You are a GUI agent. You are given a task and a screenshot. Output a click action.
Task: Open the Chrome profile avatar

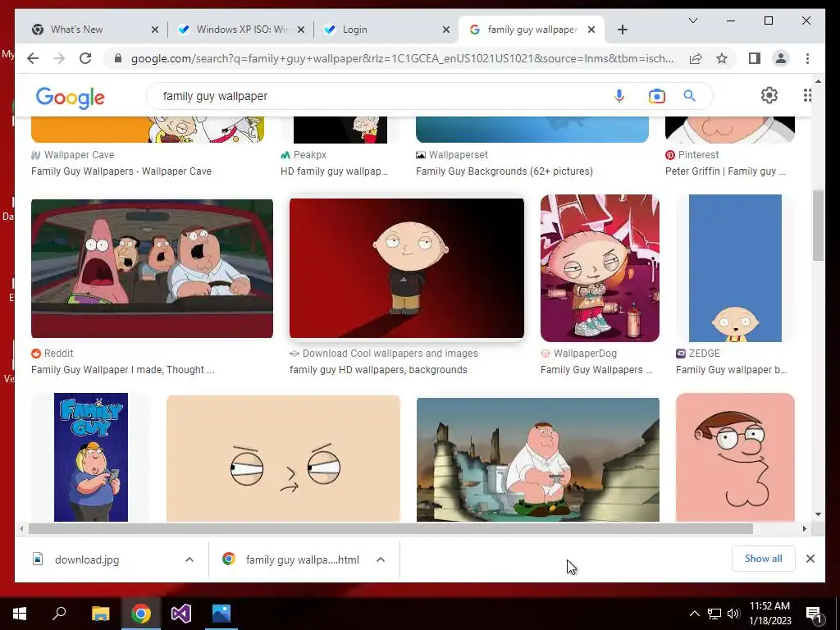781,58
